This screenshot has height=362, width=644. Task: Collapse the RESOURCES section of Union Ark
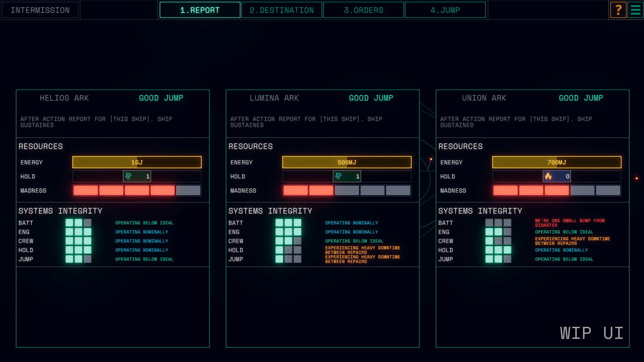[461, 146]
